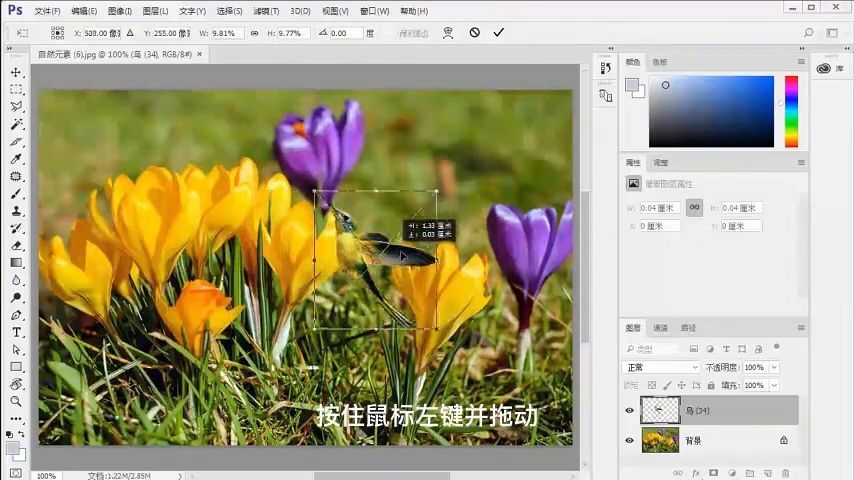Select the Horizontal Type tool

pos(16,332)
